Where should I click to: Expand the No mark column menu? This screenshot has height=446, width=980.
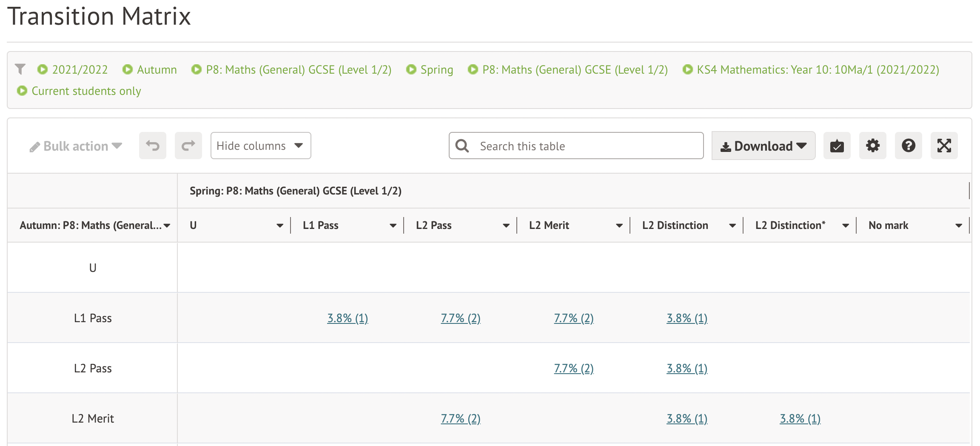pyautogui.click(x=958, y=226)
